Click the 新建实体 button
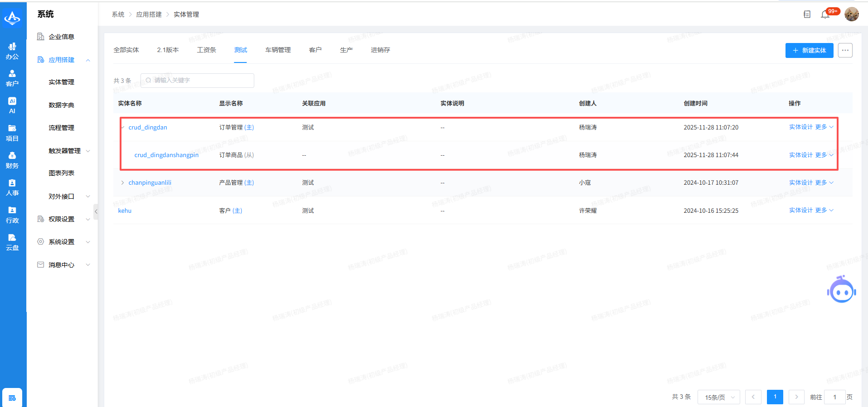 (809, 50)
